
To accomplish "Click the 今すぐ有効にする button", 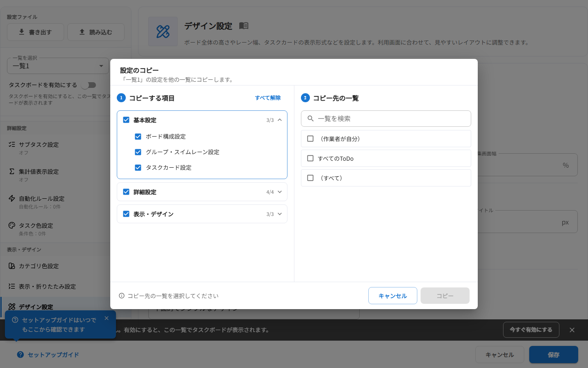I will 531,330.
